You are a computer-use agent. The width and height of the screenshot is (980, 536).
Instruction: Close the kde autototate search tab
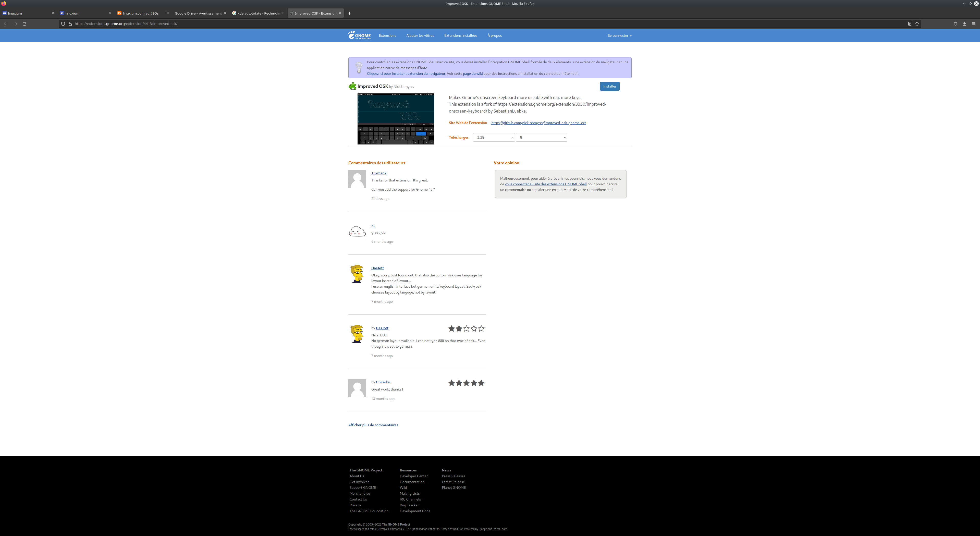point(282,13)
